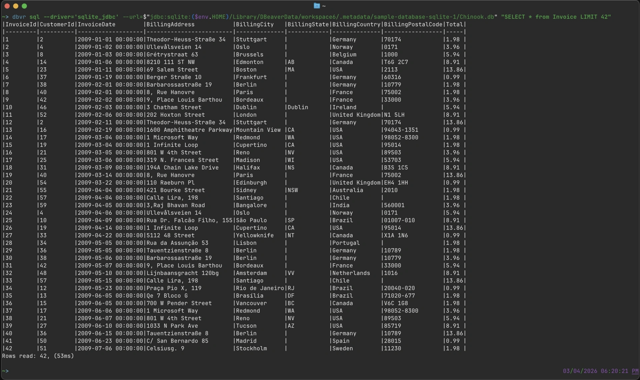640x380 pixels.
Task: Select address '69 Salem Street'
Action: coord(172,70)
